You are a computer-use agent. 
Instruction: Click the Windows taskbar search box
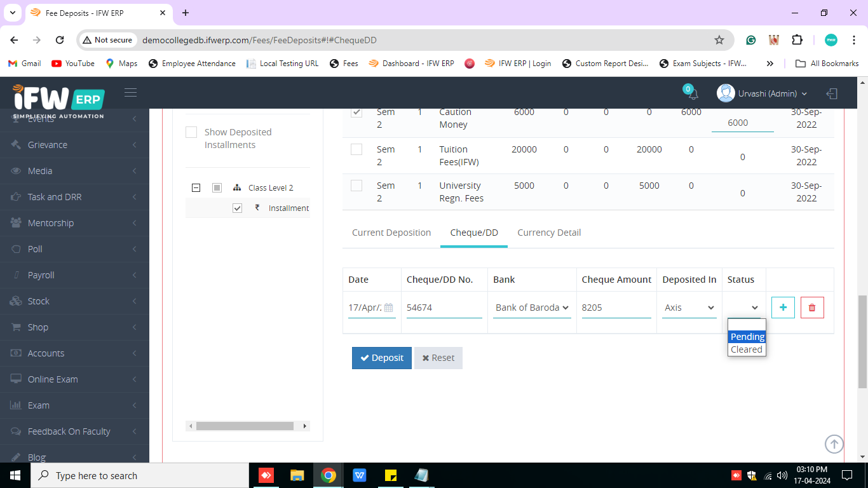click(139, 475)
